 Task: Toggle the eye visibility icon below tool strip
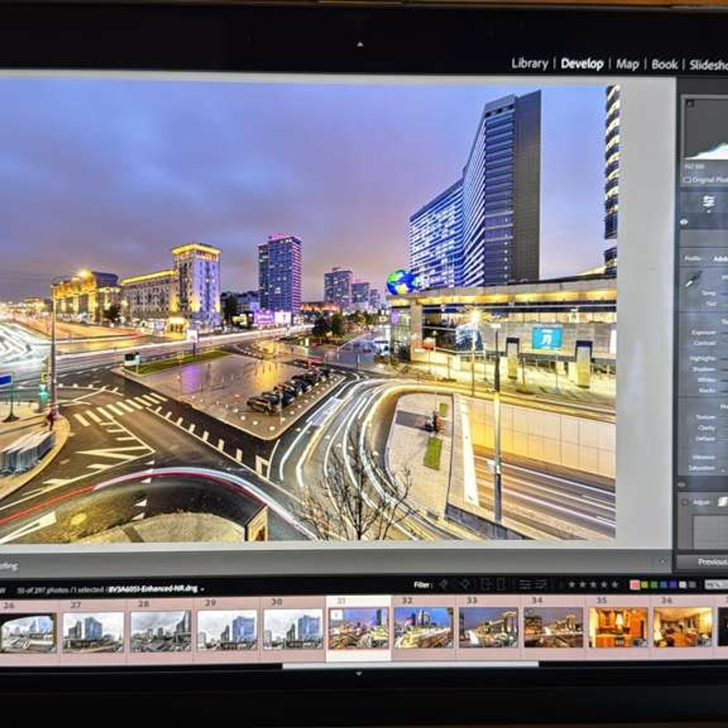684,222
